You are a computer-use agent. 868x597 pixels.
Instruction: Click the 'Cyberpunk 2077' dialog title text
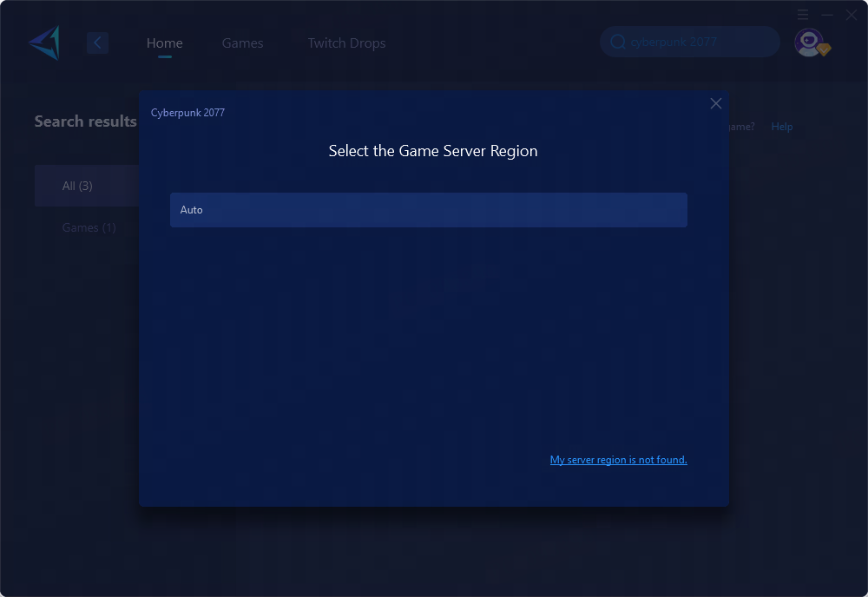pyautogui.click(x=187, y=113)
